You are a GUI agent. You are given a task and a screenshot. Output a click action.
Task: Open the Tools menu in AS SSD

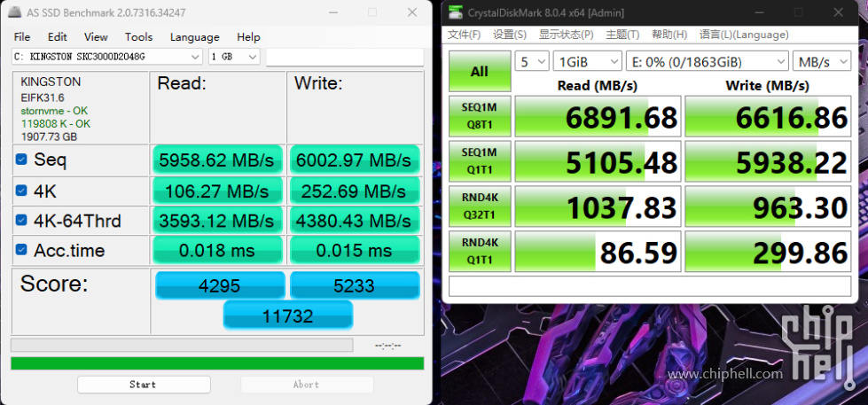pyautogui.click(x=138, y=36)
